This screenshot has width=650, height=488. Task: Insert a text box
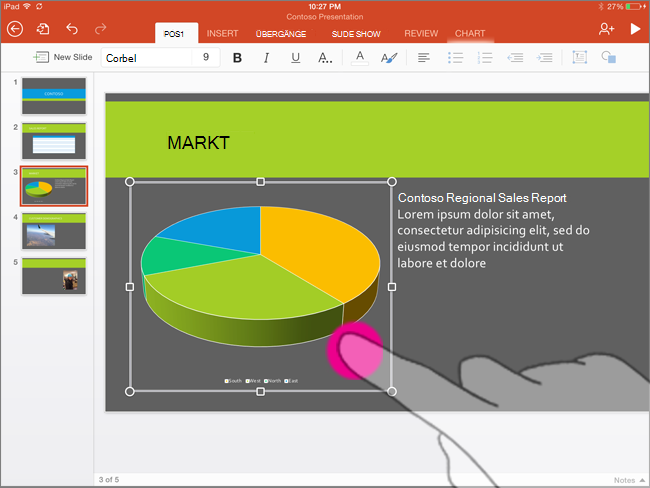pos(580,57)
